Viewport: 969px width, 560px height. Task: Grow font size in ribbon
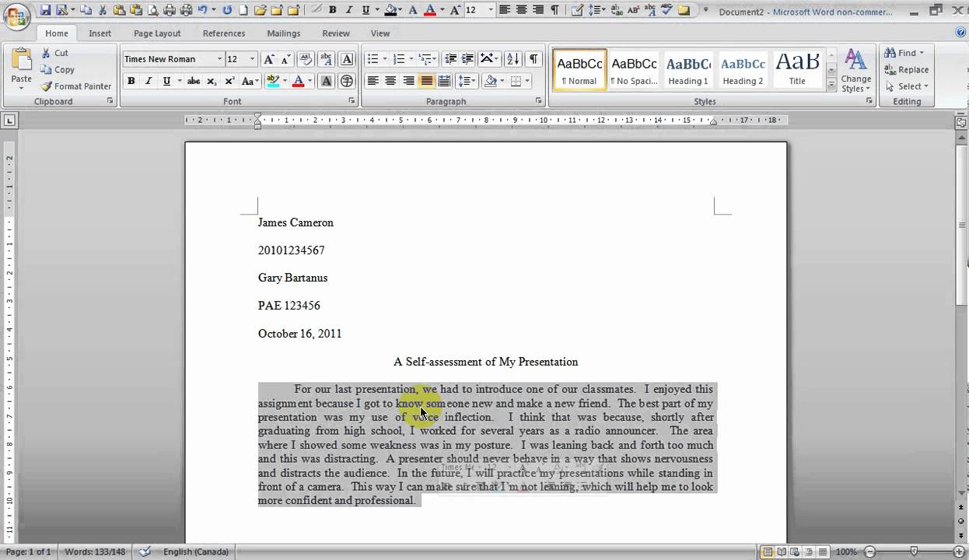click(x=268, y=59)
